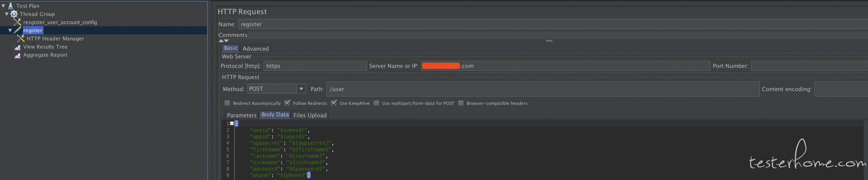Switch to the Basic tab
The image size is (868, 180).
tap(231, 48)
